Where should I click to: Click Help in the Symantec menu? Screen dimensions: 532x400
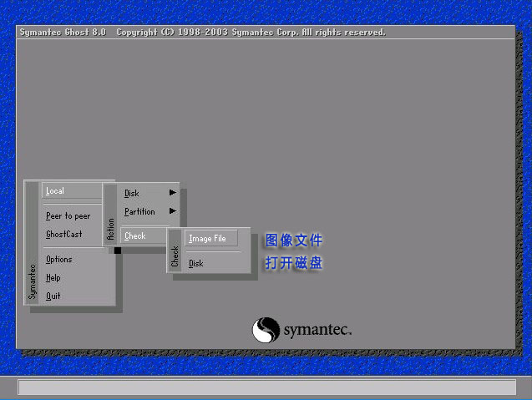click(53, 277)
